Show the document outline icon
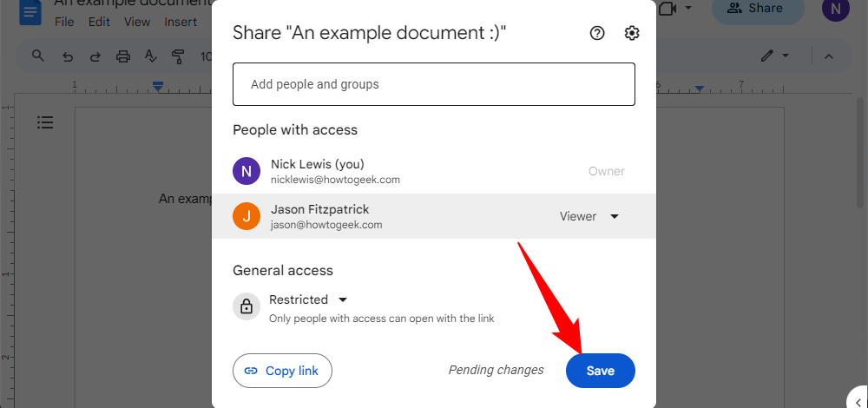The width and height of the screenshot is (868, 408). point(45,122)
